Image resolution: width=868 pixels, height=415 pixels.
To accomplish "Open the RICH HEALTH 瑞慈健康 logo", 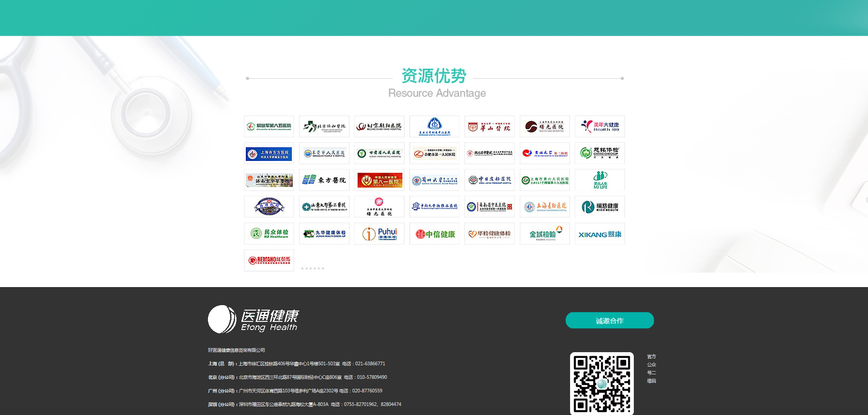I will [599, 207].
